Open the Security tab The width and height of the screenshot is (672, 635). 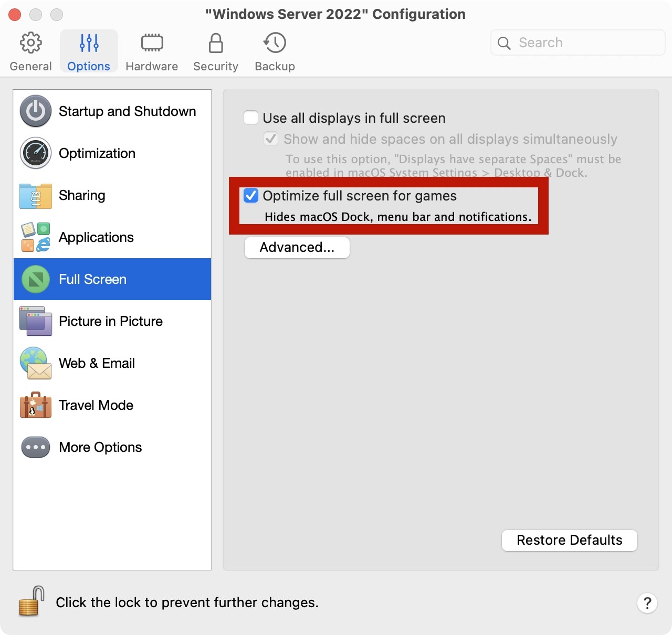[216, 52]
